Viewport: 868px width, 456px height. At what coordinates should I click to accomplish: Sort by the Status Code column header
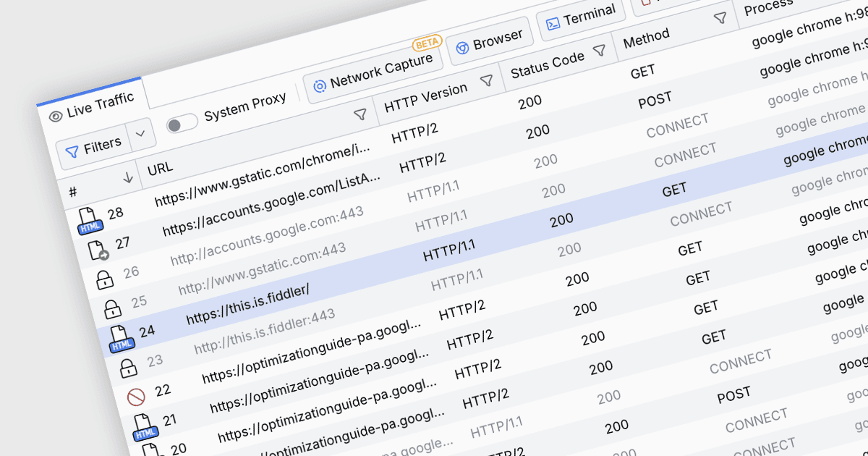pyautogui.click(x=548, y=64)
